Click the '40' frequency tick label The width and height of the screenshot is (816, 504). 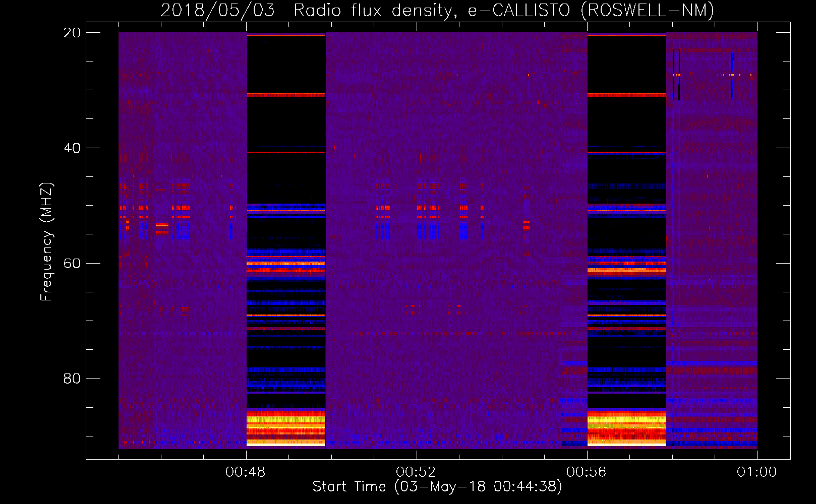click(72, 148)
